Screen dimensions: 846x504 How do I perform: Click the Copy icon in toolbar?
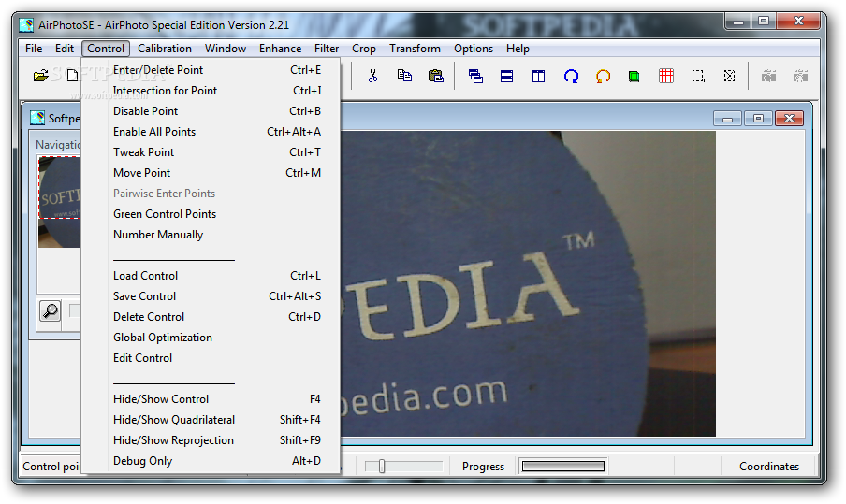coord(404,76)
